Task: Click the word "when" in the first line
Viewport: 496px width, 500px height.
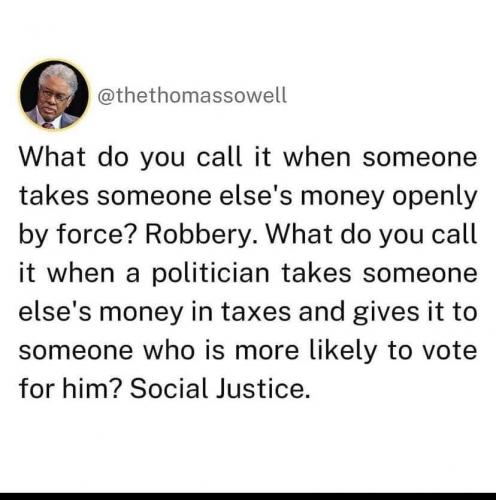Action: pyautogui.click(x=317, y=157)
